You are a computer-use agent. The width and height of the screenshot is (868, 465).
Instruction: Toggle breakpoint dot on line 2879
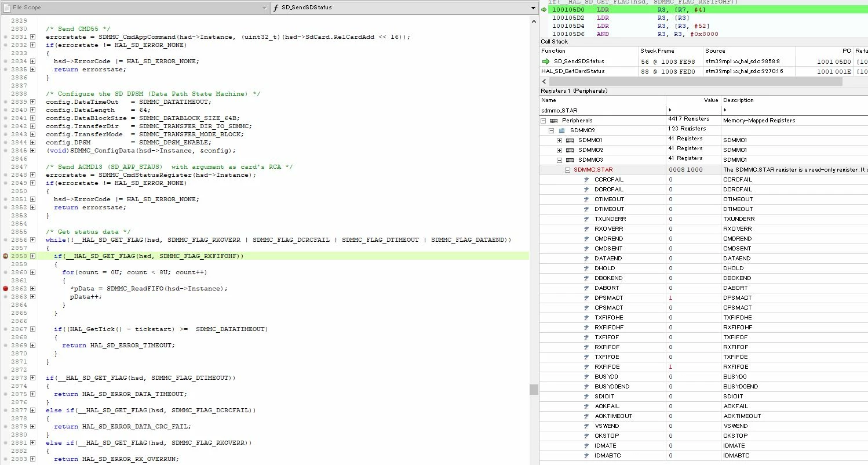point(6,426)
